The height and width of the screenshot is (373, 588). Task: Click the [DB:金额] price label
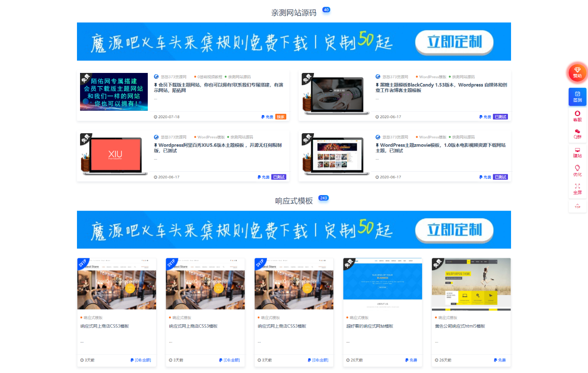click(143, 360)
